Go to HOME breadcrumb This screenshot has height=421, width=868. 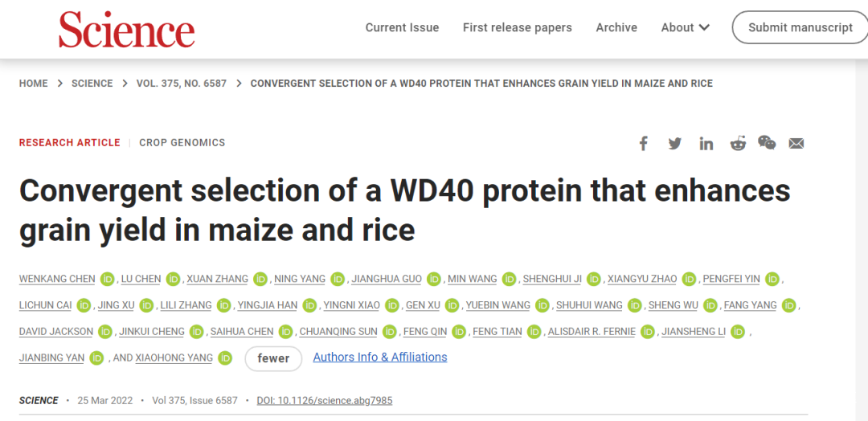point(34,84)
